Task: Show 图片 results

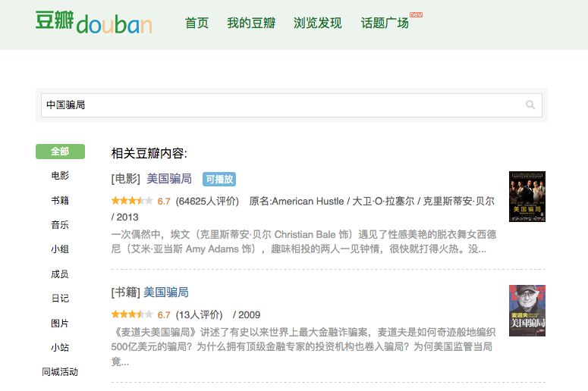Action: [60, 323]
